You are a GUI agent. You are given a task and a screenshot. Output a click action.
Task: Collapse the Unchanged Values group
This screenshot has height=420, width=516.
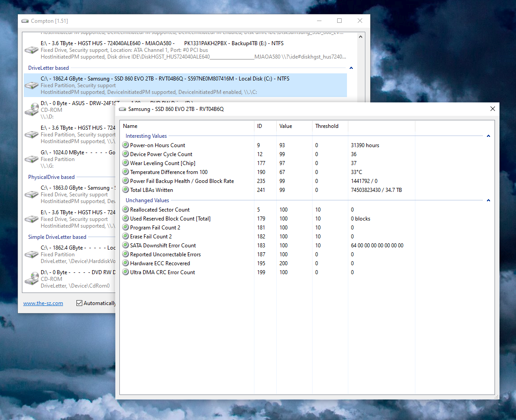pyautogui.click(x=488, y=200)
